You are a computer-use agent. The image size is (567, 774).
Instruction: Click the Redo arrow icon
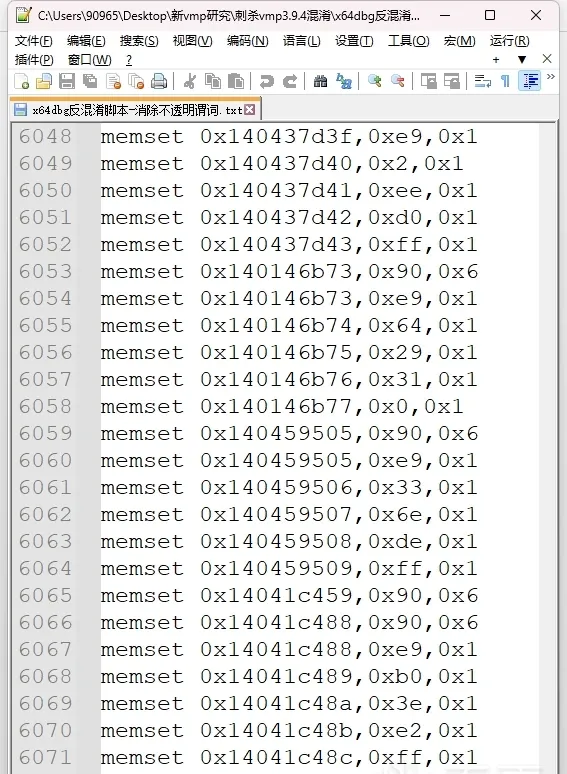(x=290, y=81)
